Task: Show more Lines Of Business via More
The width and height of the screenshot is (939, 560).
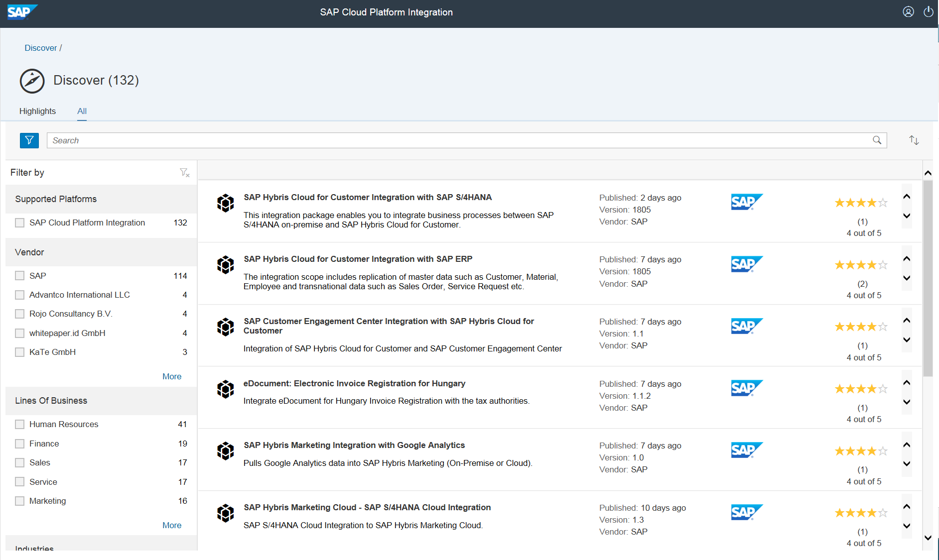Action: (172, 526)
